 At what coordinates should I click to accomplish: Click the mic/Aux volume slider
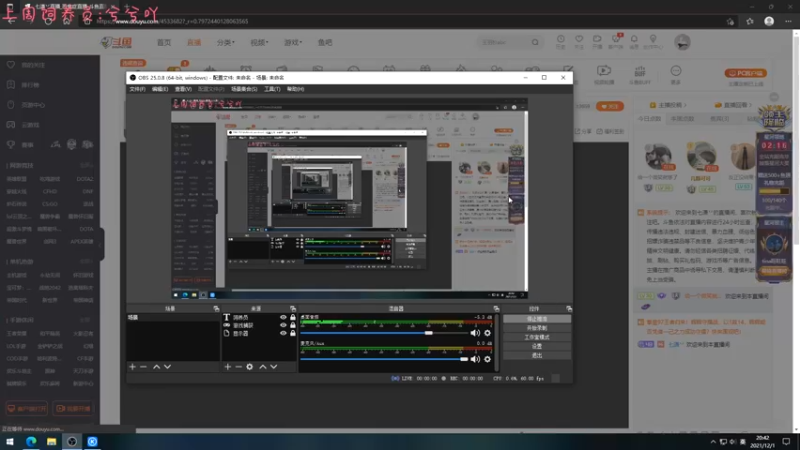point(383,359)
